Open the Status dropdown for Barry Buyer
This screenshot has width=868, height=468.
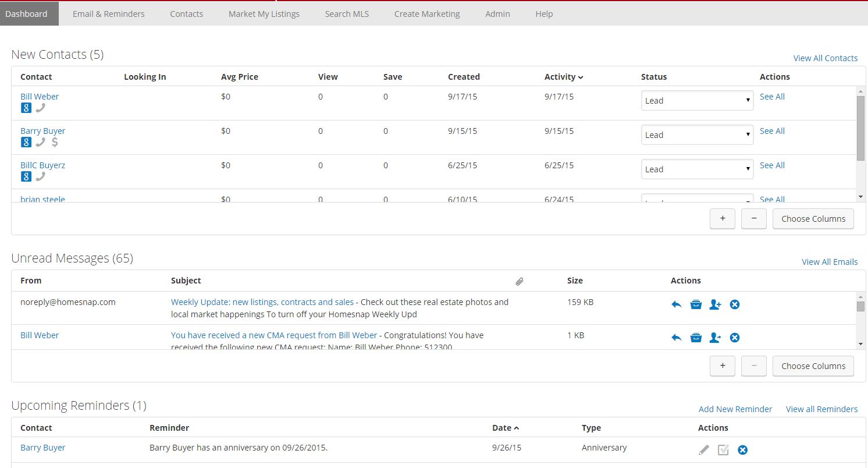tap(697, 135)
